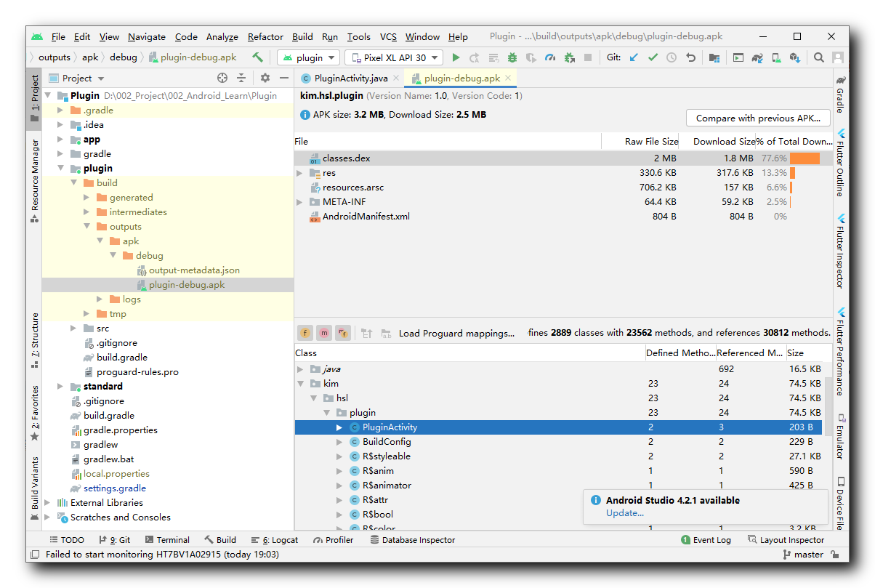Click Load Proguard mappings button
The width and height of the screenshot is (875, 588).
pyautogui.click(x=456, y=333)
